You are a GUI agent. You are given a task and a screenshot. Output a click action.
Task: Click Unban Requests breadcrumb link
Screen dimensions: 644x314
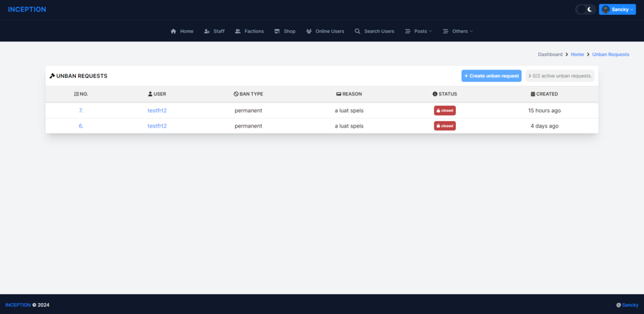[x=611, y=54]
